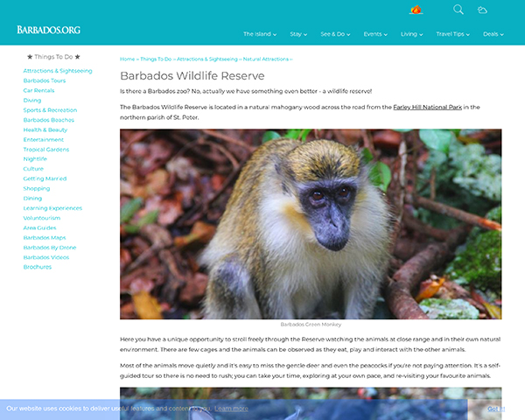The image size is (525, 420).
Task: Select Barbados Tours in sidebar
Action: coord(45,80)
